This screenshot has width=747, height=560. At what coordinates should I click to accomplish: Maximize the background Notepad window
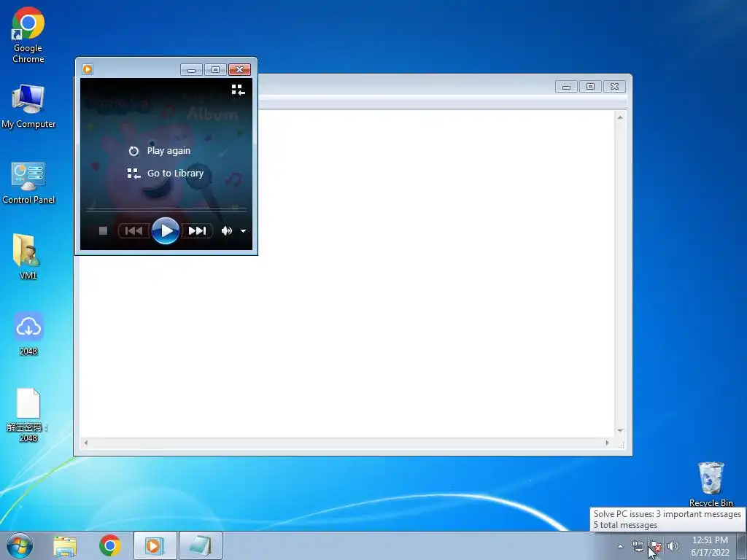click(x=590, y=87)
